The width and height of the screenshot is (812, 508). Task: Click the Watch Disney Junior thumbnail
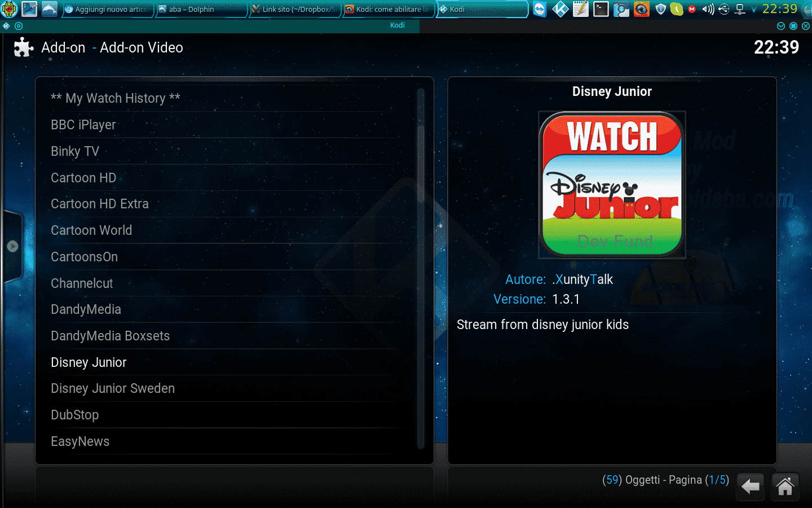pyautogui.click(x=612, y=185)
